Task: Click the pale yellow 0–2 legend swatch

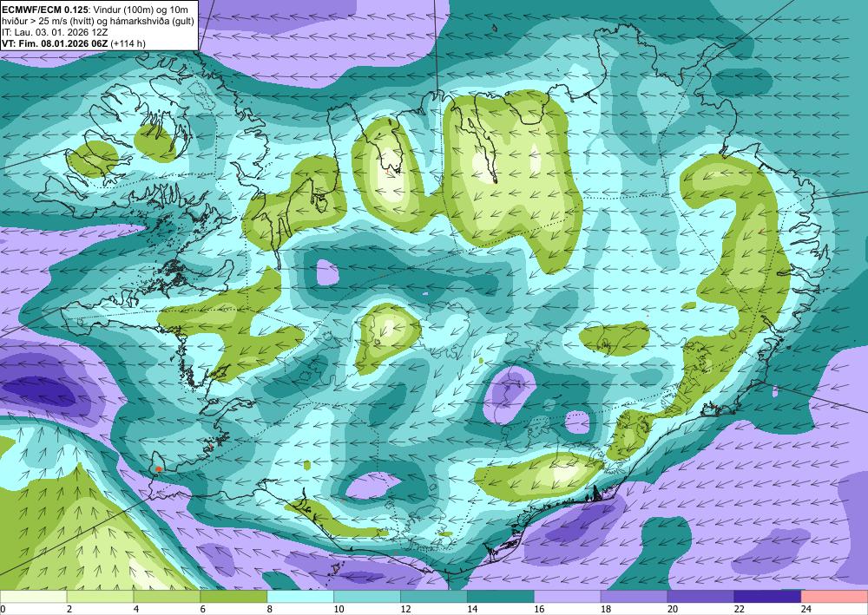Action: (x=33, y=597)
